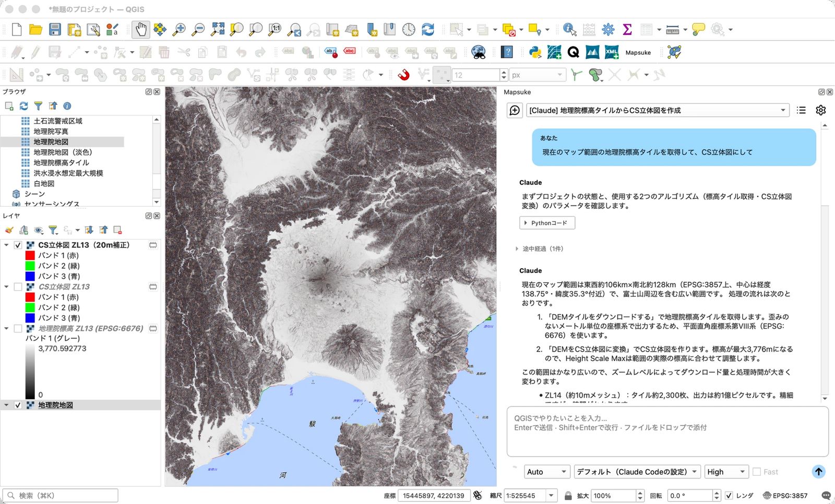Expand the 途中経過（1件）section
This screenshot has height=504, width=835.
pos(540,249)
